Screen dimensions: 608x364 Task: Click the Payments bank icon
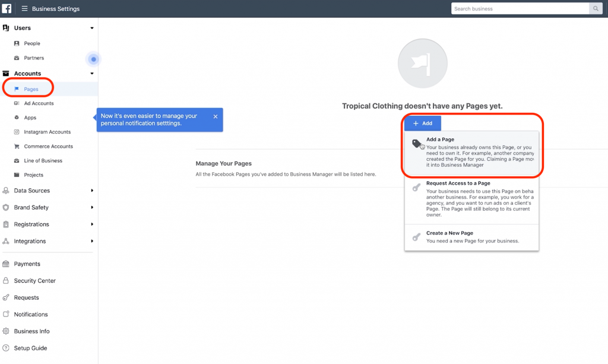pos(6,264)
